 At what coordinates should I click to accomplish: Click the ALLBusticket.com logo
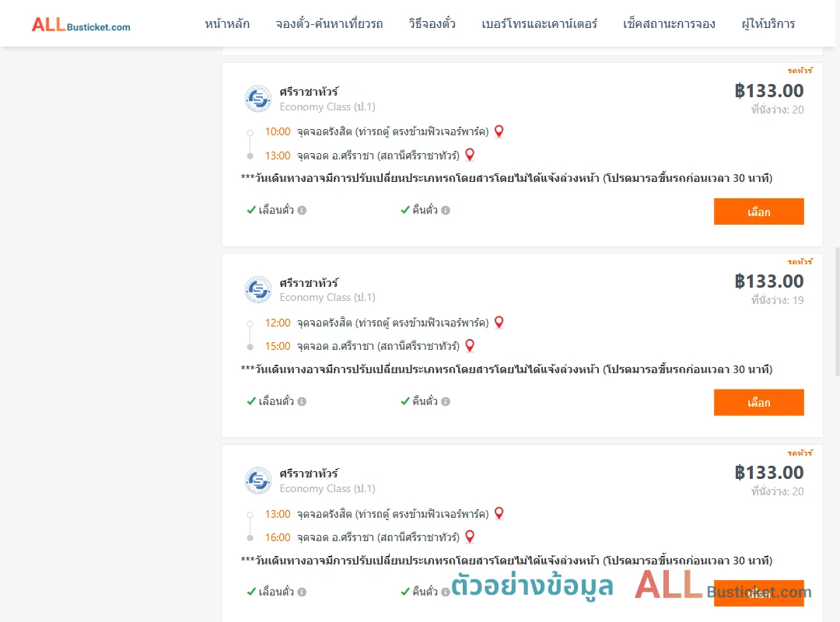81,24
